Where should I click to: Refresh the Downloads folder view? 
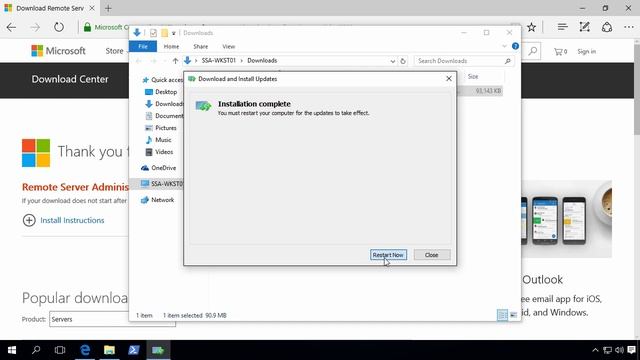403,61
